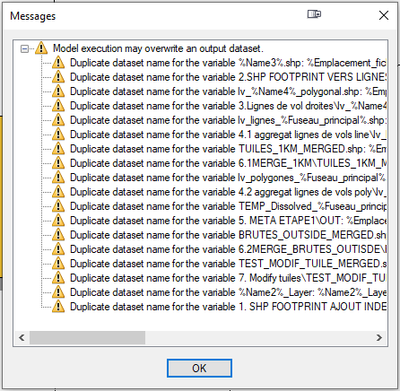Image resolution: width=400 pixels, height=391 pixels.
Task: Click the warning icon on the 5. META ETAPE1 row
Action: [x=58, y=220]
